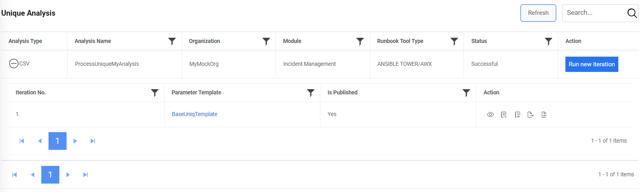Open the Status column filter
This screenshot has width=644, height=192.
click(x=548, y=41)
